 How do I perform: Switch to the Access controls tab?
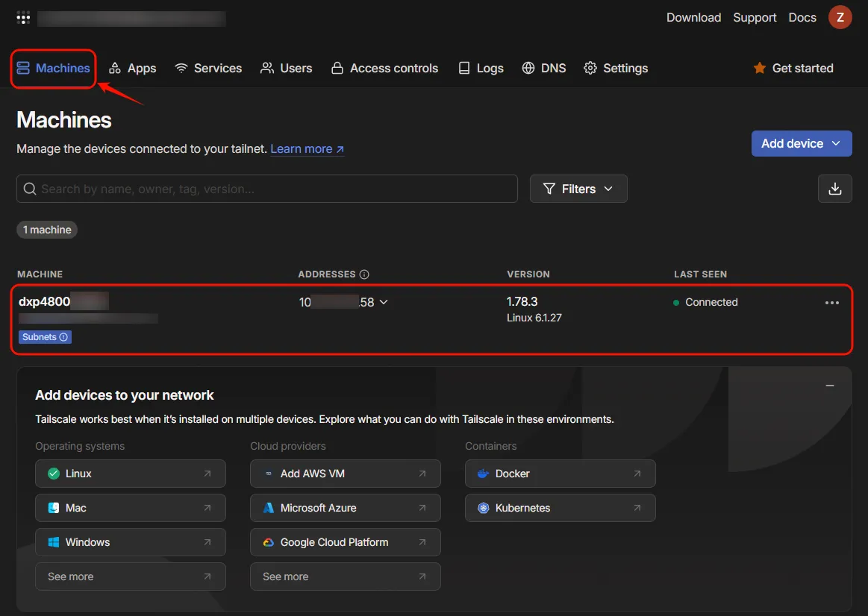click(x=384, y=68)
